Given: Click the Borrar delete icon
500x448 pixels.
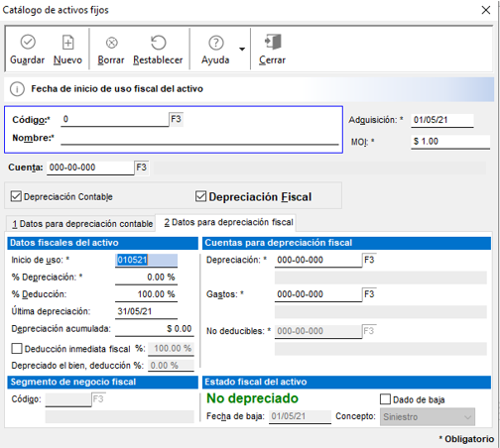Looking at the screenshot, I should click(x=112, y=43).
